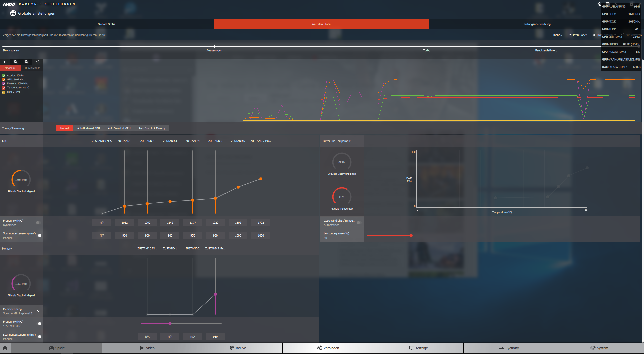Image resolution: width=644 pixels, height=354 pixels.
Task: Uncheck the Temperature graph checkbox
Action: point(4,88)
